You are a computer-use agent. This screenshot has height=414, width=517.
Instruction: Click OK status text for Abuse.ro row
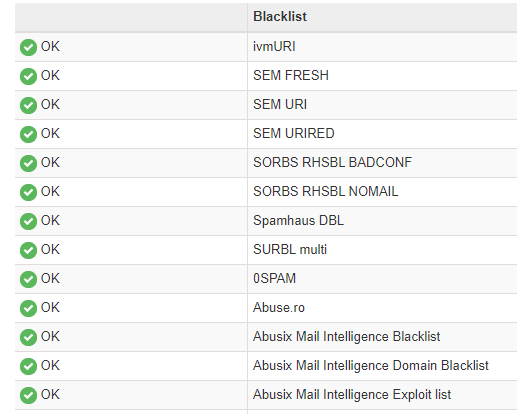coord(50,307)
